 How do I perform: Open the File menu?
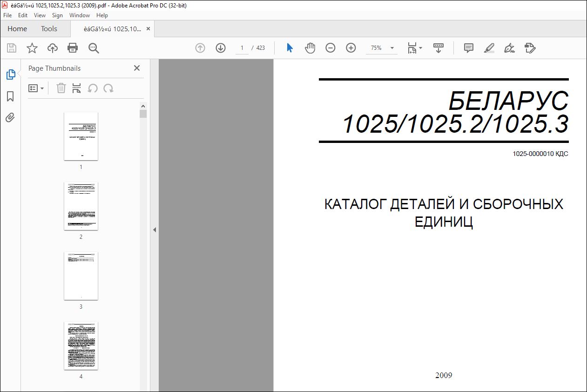click(7, 15)
